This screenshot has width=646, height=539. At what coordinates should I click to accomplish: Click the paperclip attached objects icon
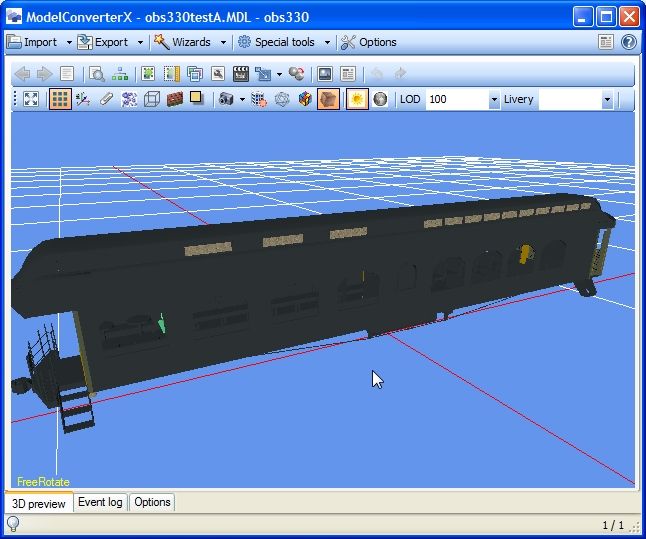tap(106, 100)
